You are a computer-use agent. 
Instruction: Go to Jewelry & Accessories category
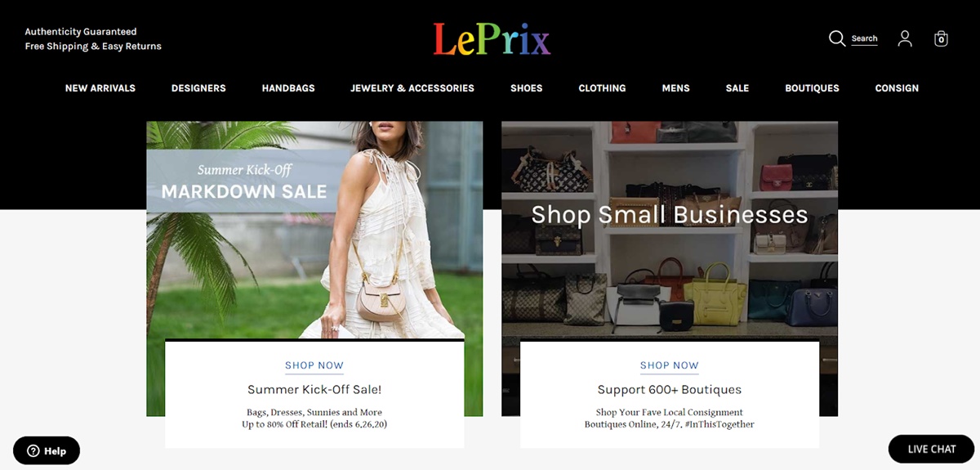coord(412,88)
